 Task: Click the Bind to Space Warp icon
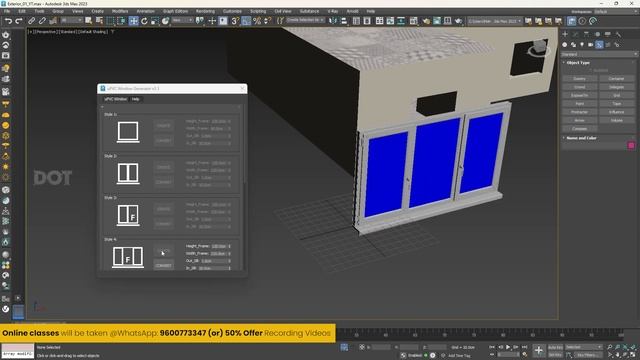coord(53,21)
